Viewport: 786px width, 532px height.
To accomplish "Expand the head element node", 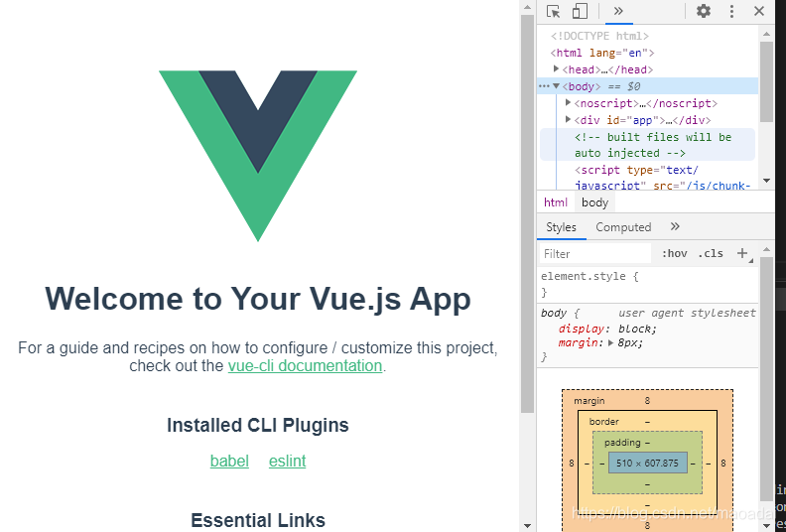I will (x=556, y=68).
